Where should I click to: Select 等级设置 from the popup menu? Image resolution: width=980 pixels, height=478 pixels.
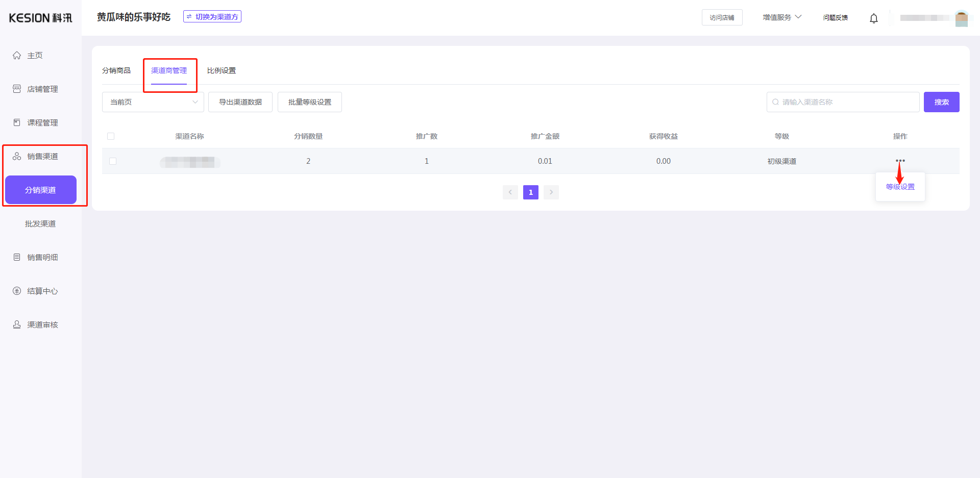[900, 187]
